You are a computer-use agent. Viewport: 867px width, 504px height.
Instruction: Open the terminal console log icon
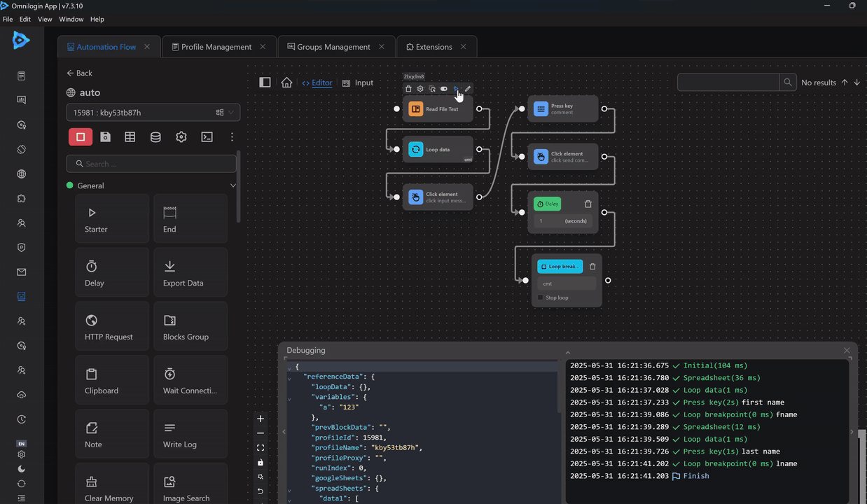click(x=207, y=137)
